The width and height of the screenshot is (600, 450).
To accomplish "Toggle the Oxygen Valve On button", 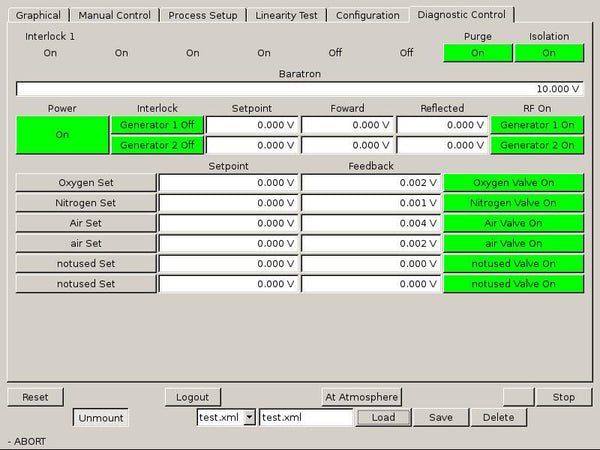I will point(513,183).
